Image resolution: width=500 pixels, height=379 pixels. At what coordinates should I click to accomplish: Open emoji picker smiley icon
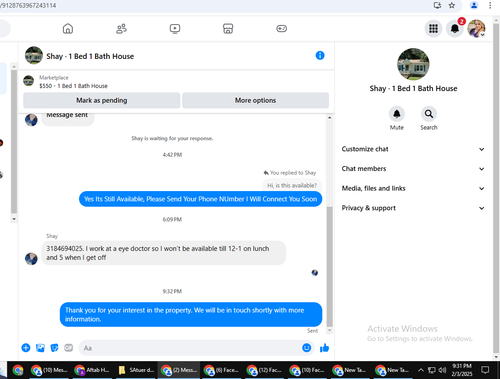307,348
